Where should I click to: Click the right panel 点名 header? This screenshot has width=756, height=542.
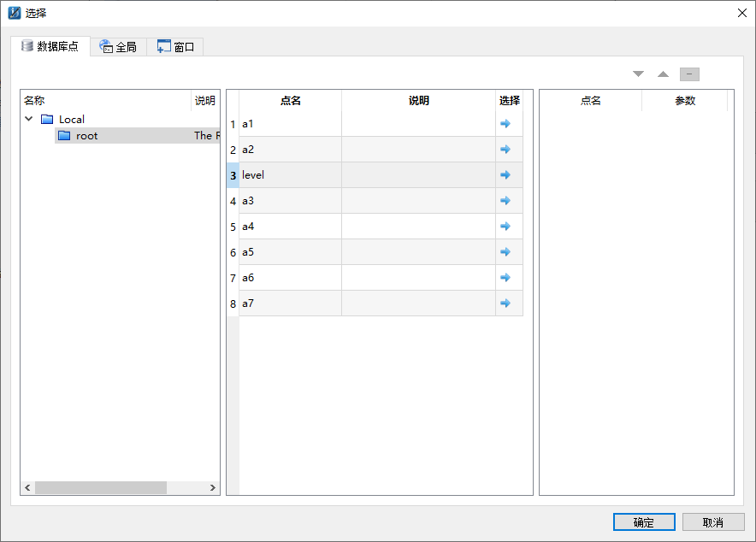[x=591, y=100]
